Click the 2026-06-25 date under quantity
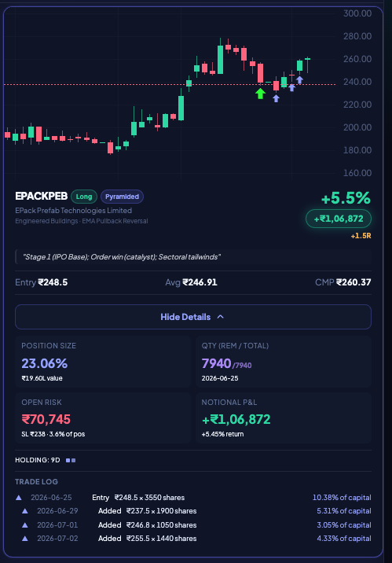The image size is (392, 563). click(220, 378)
